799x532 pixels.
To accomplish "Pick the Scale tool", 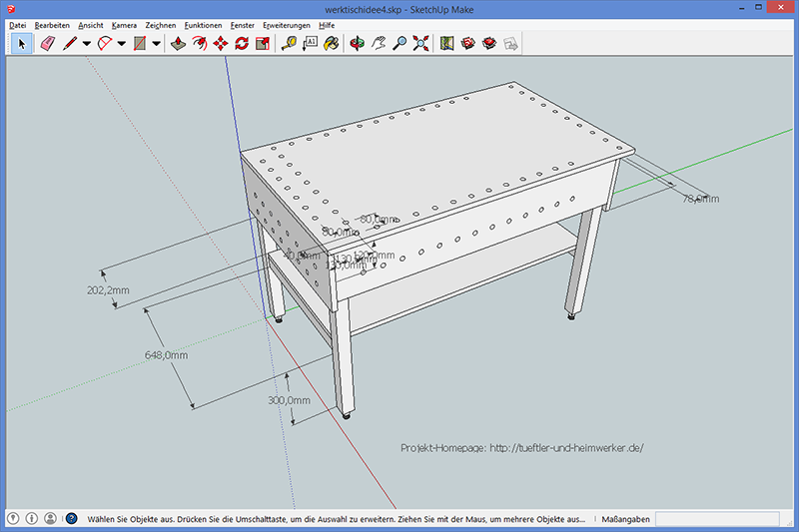I will point(263,44).
